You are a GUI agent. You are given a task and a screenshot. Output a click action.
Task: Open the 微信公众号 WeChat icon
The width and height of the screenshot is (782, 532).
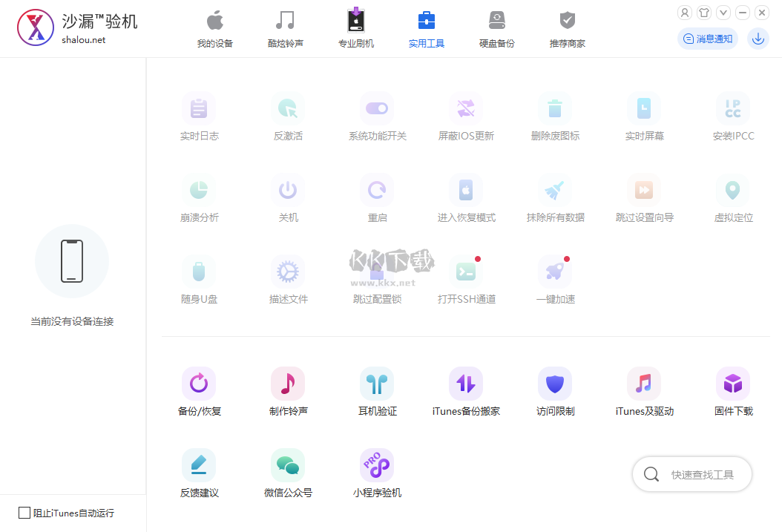tap(288, 465)
